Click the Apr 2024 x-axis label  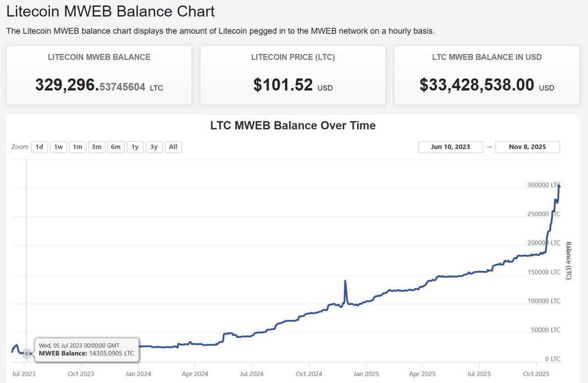[195, 373]
